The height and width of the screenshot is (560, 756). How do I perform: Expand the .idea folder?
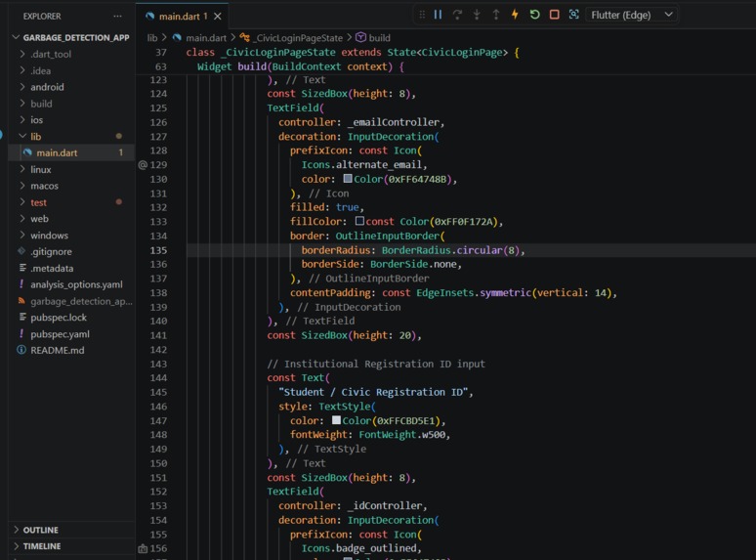point(71,70)
